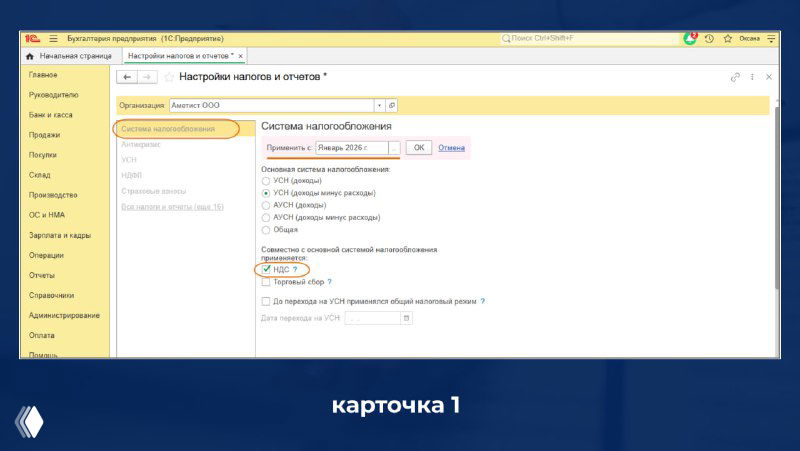Image resolution: width=800 pixels, height=451 pixels.
Task: Open calendar for Дата перехода на УСН
Action: click(x=407, y=318)
